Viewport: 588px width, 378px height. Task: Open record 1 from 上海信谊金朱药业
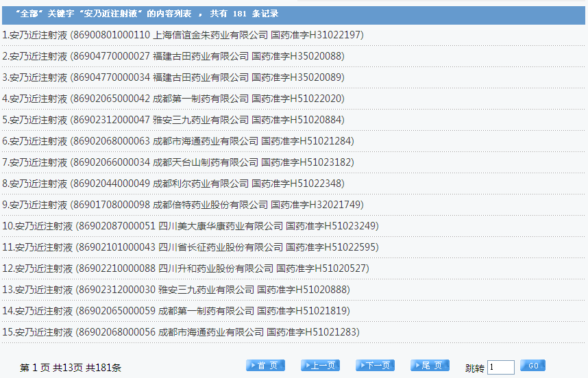[183, 35]
